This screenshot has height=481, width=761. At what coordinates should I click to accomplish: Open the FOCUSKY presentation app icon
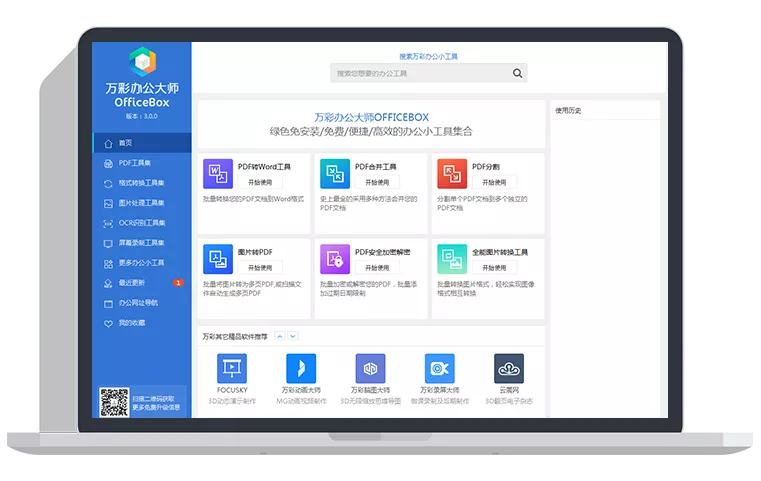[x=232, y=368]
